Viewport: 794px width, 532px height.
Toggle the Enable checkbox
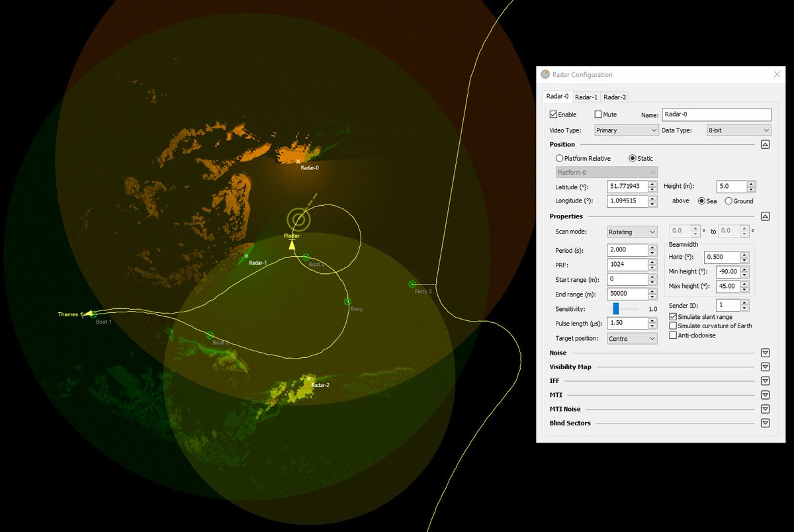[x=554, y=114]
